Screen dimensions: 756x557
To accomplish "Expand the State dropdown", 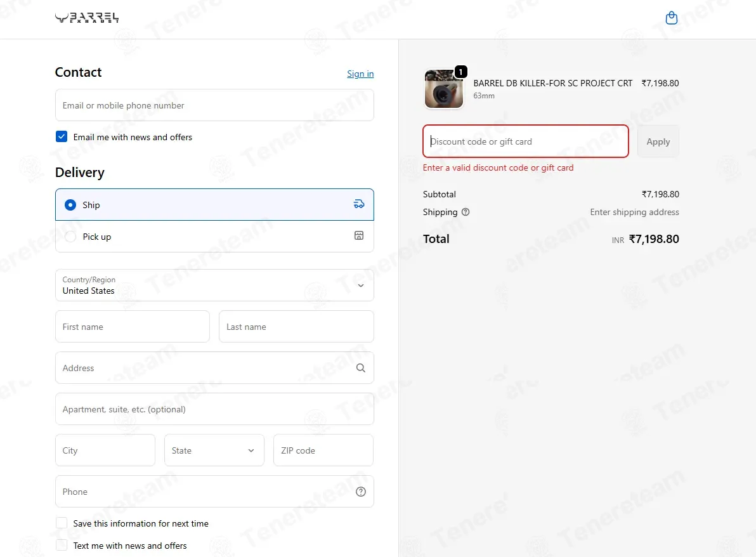I will [214, 450].
